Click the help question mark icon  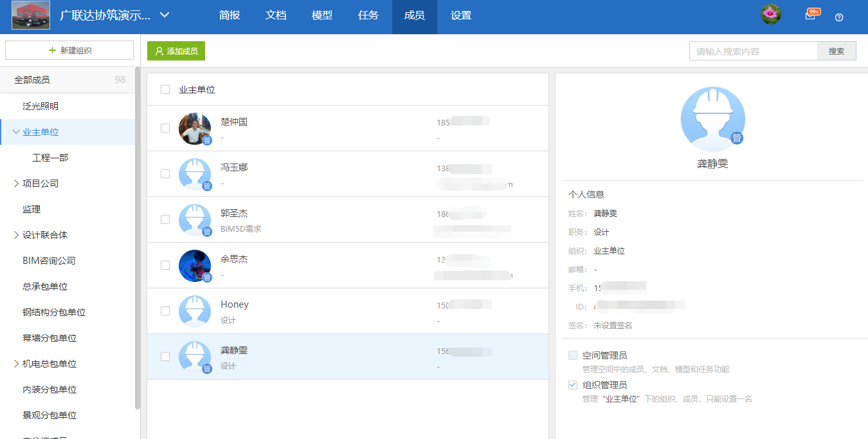(838, 17)
